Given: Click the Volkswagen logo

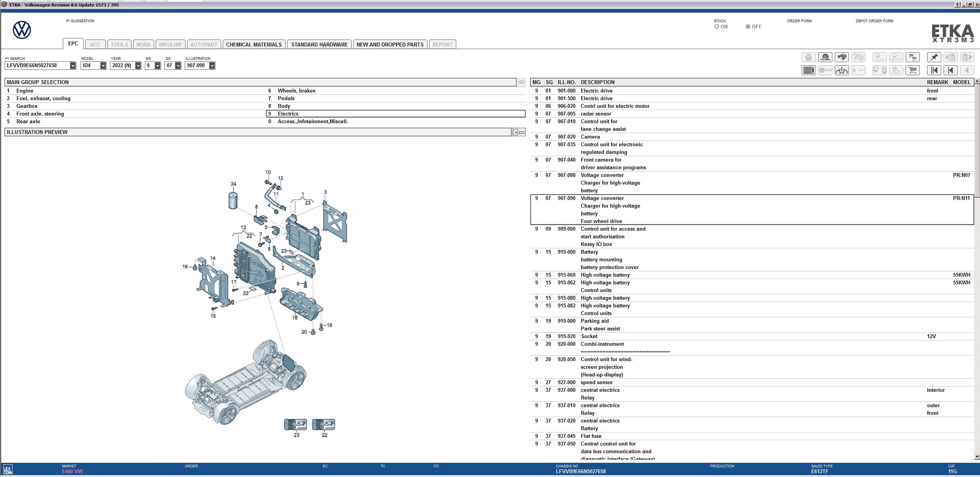Looking at the screenshot, I should click(x=22, y=30).
